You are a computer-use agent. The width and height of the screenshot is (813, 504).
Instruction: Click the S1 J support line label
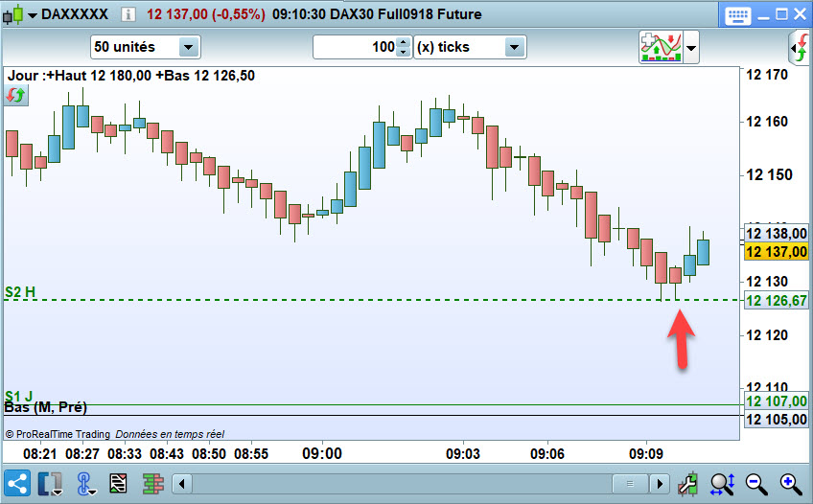coord(18,397)
